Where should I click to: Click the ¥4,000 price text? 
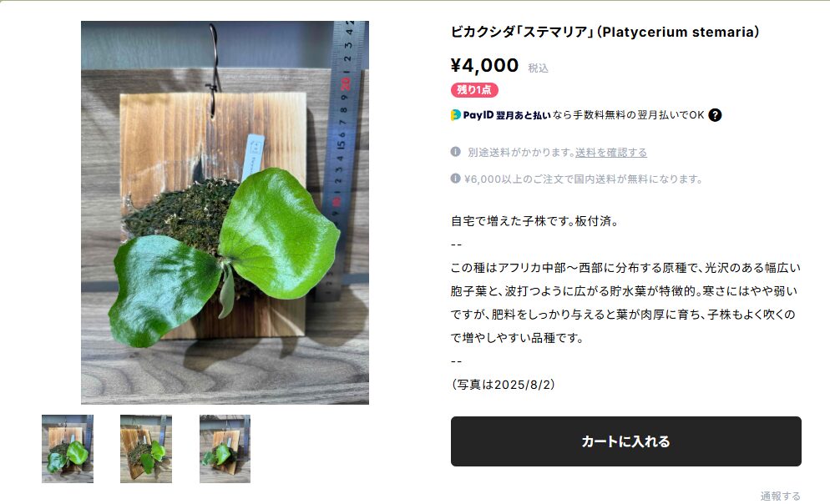coord(484,66)
